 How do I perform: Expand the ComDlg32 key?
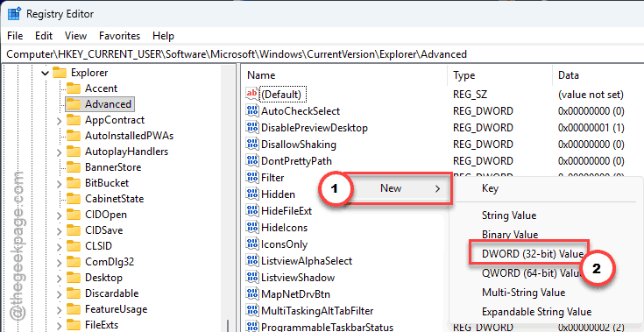click(x=59, y=262)
